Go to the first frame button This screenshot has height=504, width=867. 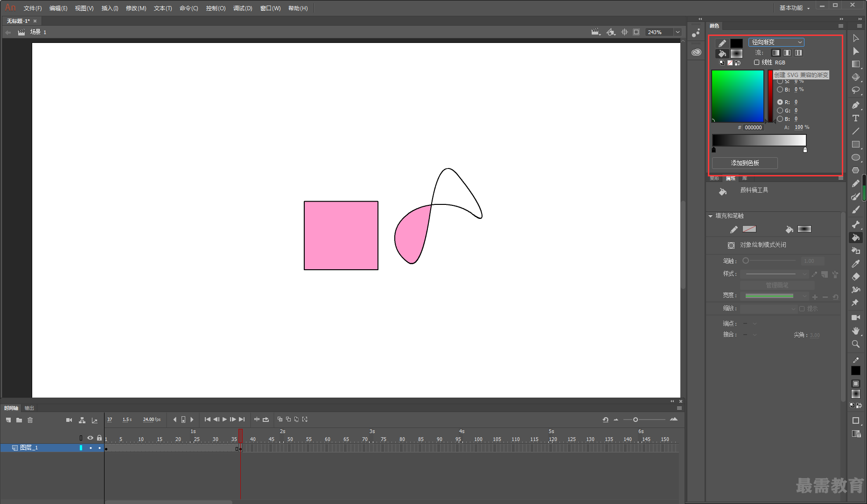pos(208,420)
